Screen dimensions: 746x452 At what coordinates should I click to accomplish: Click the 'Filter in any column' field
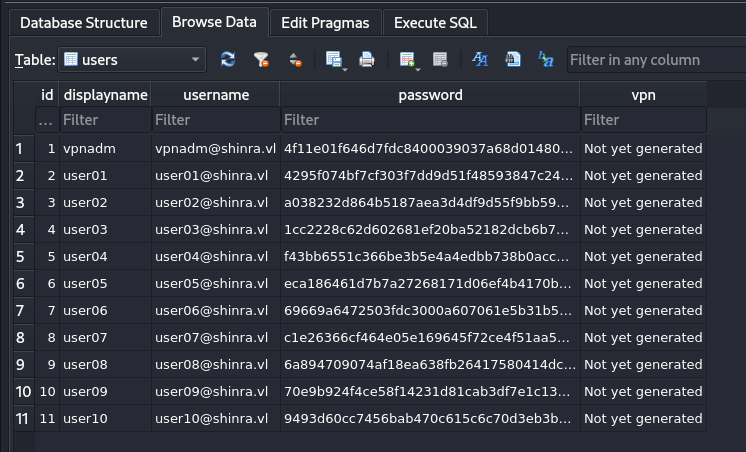click(x=655, y=60)
